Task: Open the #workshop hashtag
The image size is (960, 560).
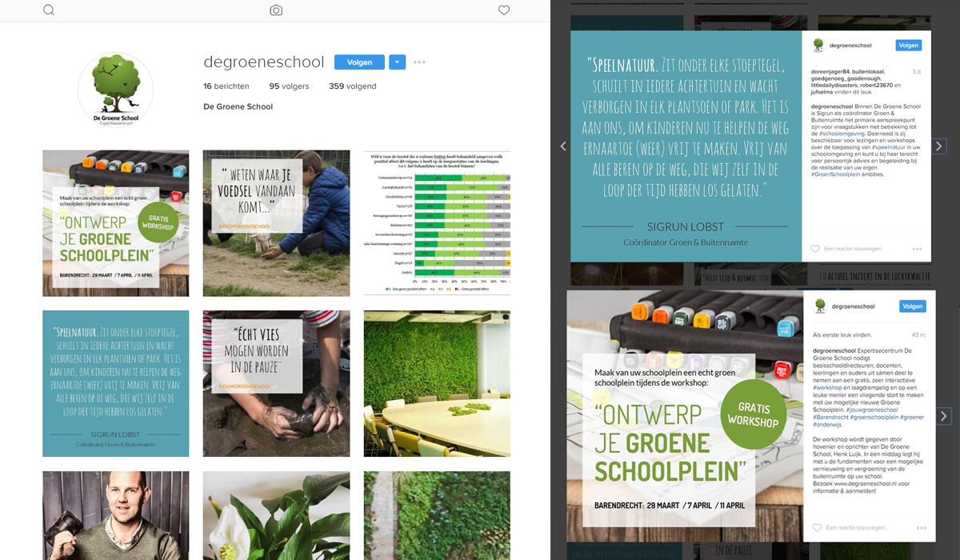Action: 827,388
